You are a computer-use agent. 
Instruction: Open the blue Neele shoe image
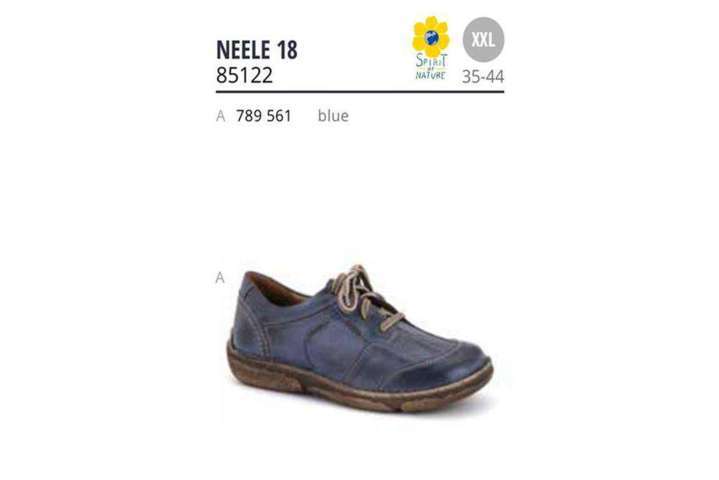(x=360, y=338)
